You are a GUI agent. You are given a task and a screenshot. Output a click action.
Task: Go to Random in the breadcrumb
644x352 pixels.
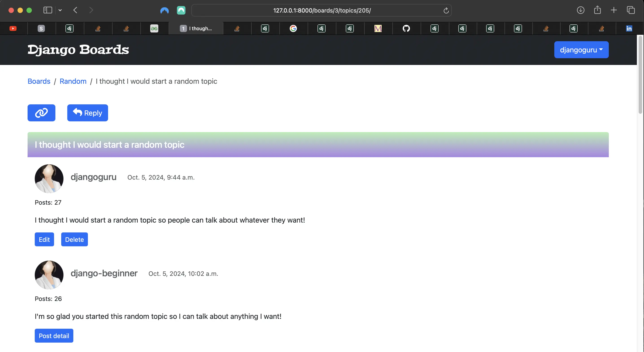tap(73, 81)
